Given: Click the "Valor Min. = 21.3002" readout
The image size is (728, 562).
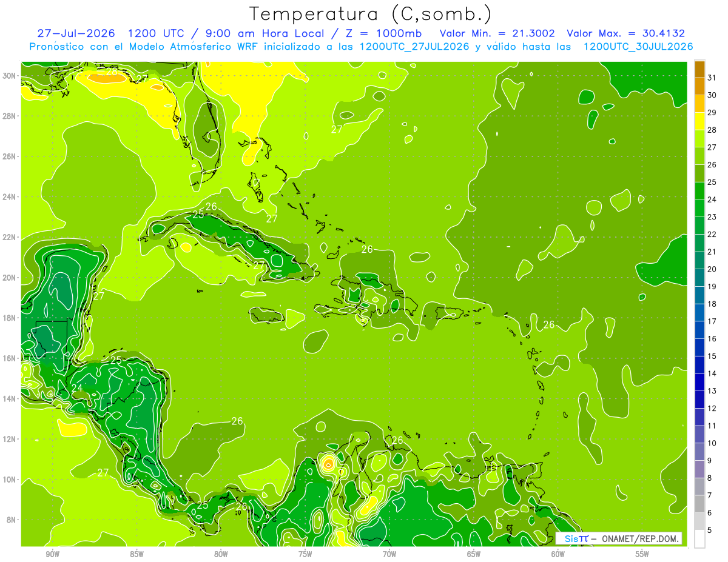Looking at the screenshot, I should click(x=497, y=33).
